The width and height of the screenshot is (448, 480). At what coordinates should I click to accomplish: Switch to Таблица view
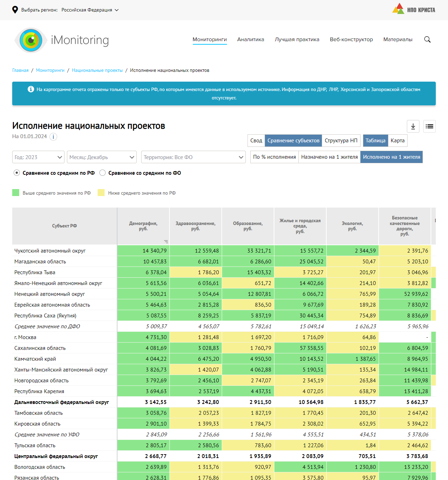[375, 141]
